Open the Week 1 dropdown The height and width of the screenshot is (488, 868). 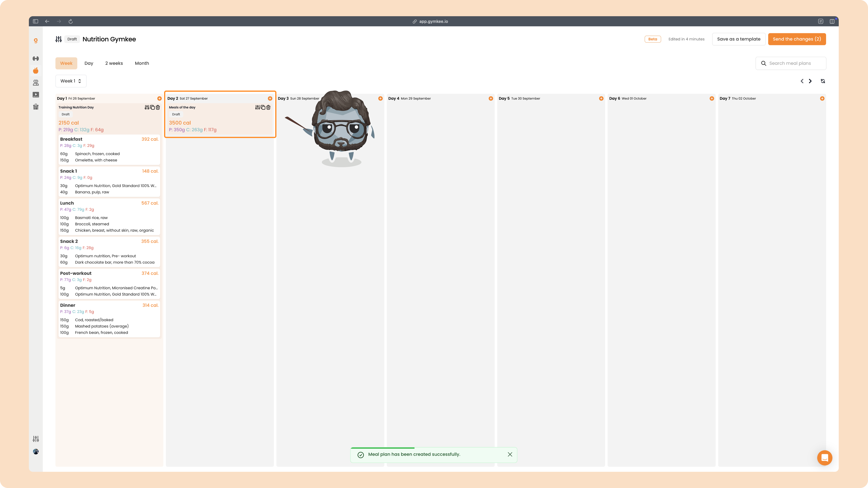(x=71, y=81)
